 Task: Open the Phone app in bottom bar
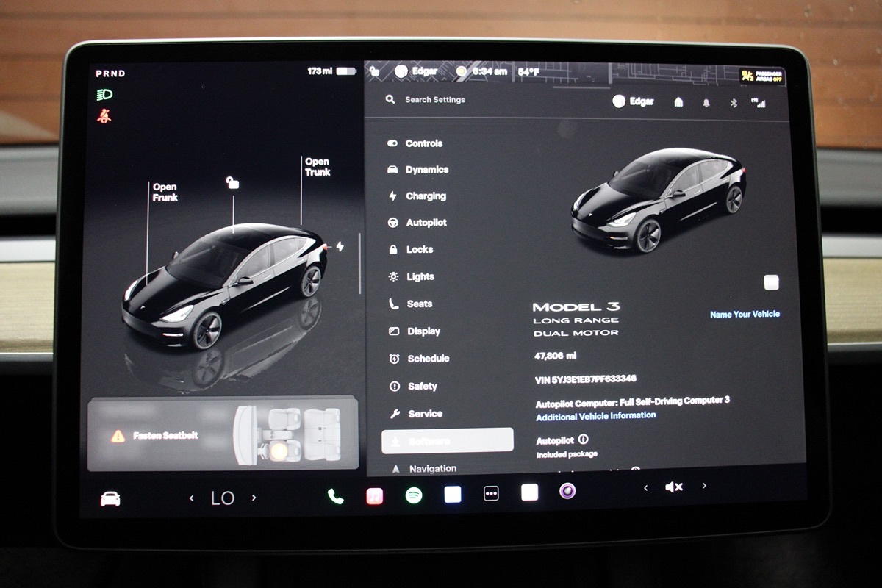coord(335,496)
